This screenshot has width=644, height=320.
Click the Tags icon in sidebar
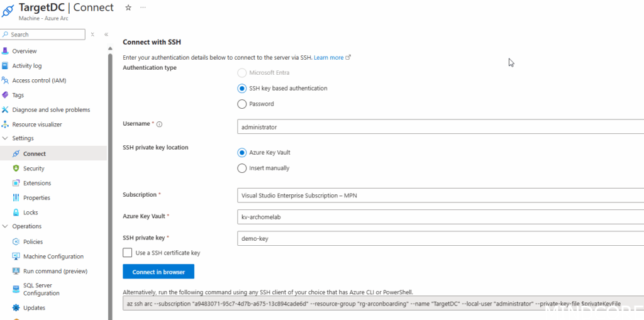6,95
